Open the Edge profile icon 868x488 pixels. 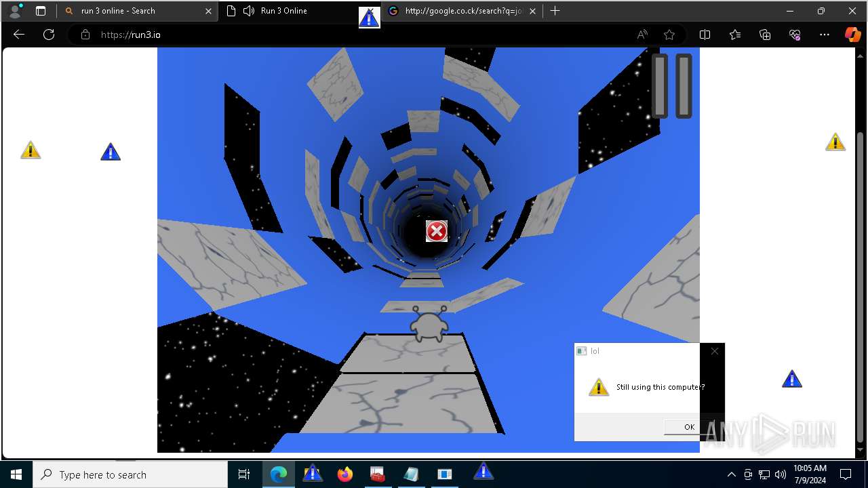(14, 11)
